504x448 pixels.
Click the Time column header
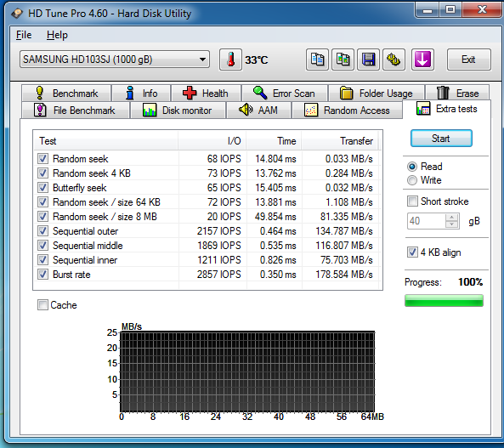[274, 141]
